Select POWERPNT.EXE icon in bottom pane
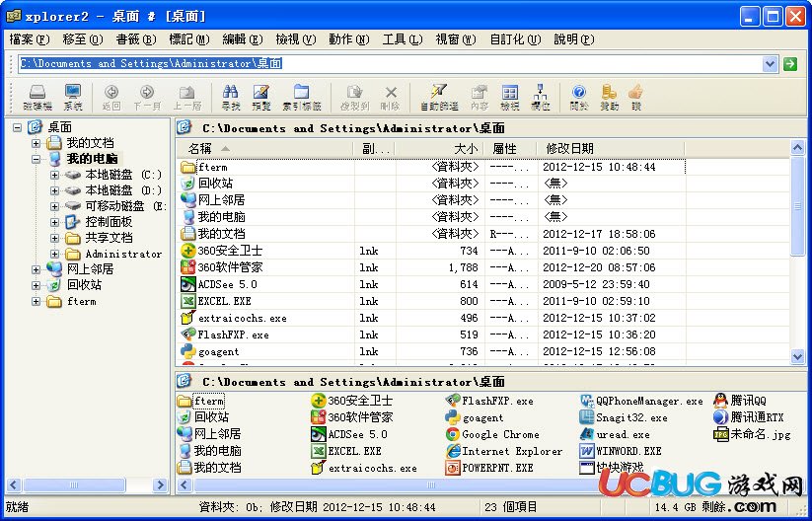This screenshot has height=521, width=812. coord(453,468)
